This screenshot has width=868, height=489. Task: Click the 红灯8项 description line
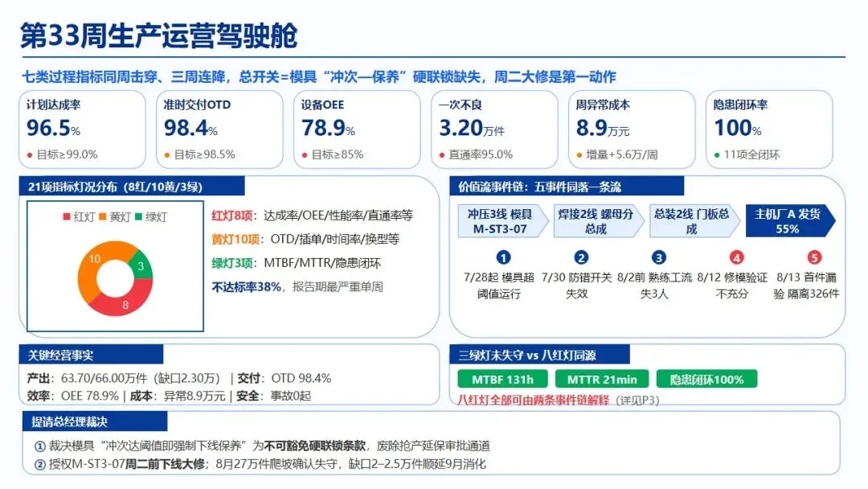point(312,216)
